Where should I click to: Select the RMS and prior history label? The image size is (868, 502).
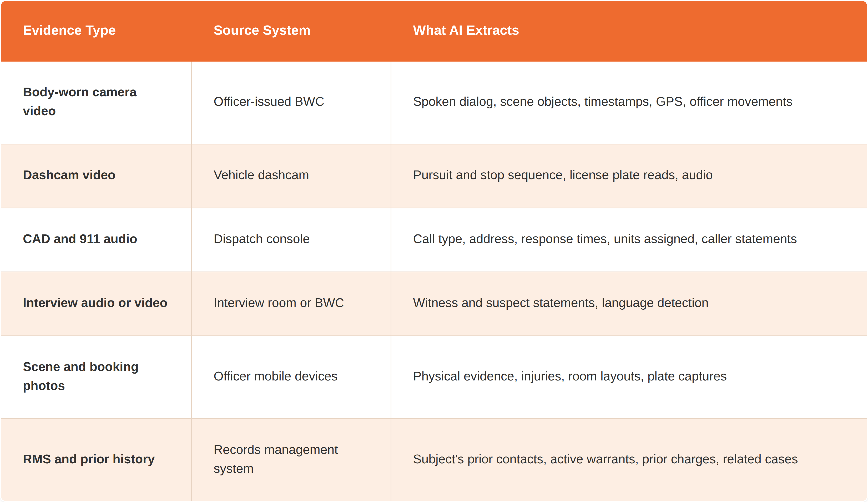coord(89,459)
